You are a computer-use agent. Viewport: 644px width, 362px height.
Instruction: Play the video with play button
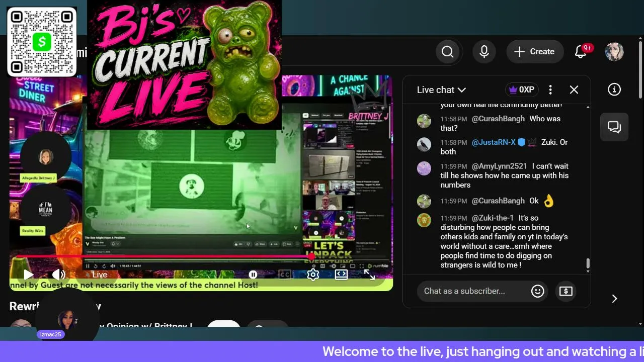click(28, 275)
